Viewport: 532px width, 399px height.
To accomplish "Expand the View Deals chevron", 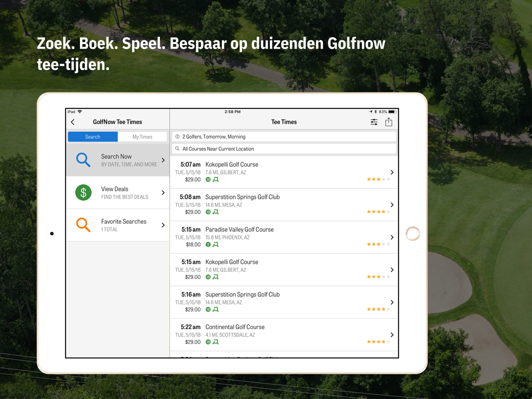I will coord(163,192).
